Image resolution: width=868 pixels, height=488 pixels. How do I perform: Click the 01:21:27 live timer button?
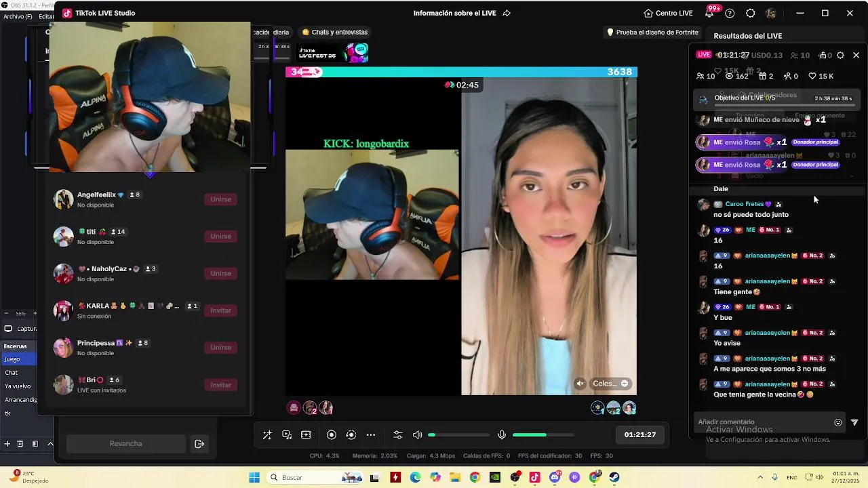(x=640, y=434)
